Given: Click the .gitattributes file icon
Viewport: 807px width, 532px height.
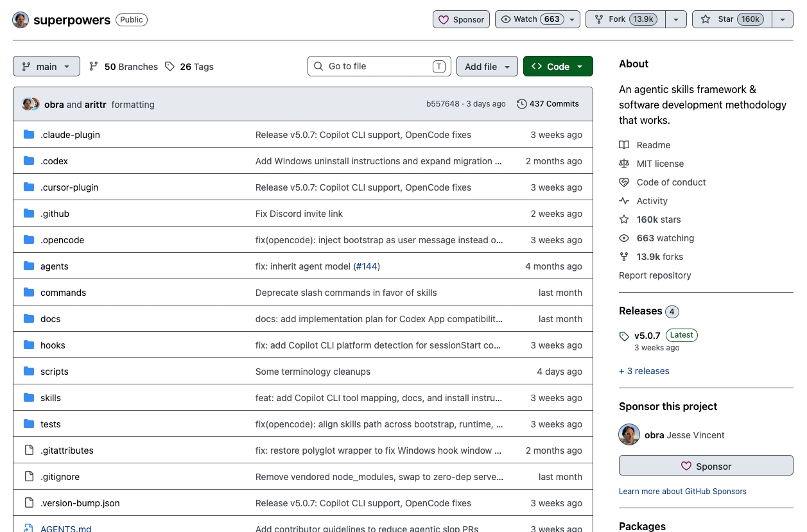Looking at the screenshot, I should click(x=29, y=450).
